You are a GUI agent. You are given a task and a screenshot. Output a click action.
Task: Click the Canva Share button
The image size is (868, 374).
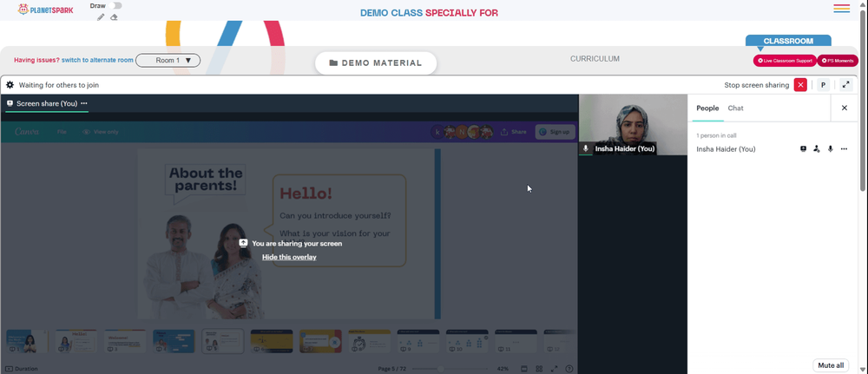513,132
